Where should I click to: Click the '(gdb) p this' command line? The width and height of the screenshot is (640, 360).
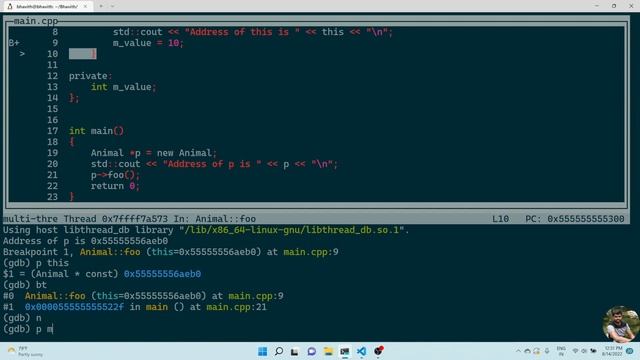click(x=36, y=263)
